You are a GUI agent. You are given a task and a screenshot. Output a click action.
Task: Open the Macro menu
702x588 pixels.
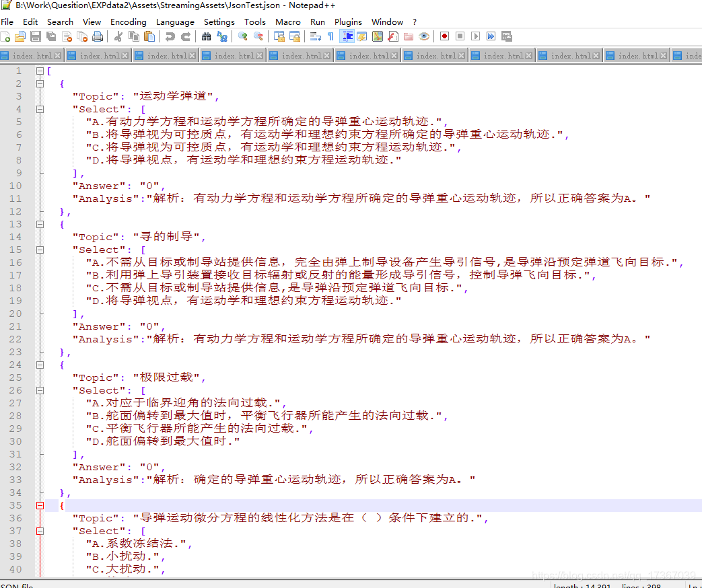click(288, 22)
